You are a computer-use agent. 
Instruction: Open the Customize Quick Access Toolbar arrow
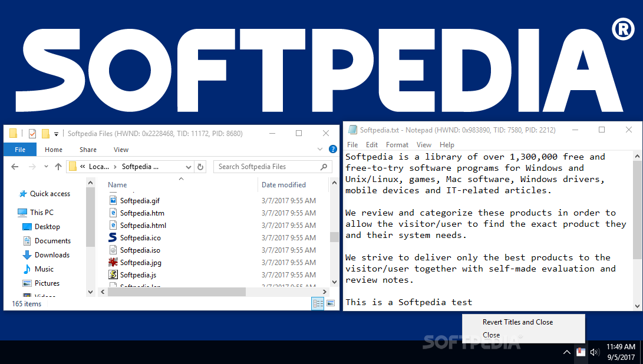(x=56, y=134)
